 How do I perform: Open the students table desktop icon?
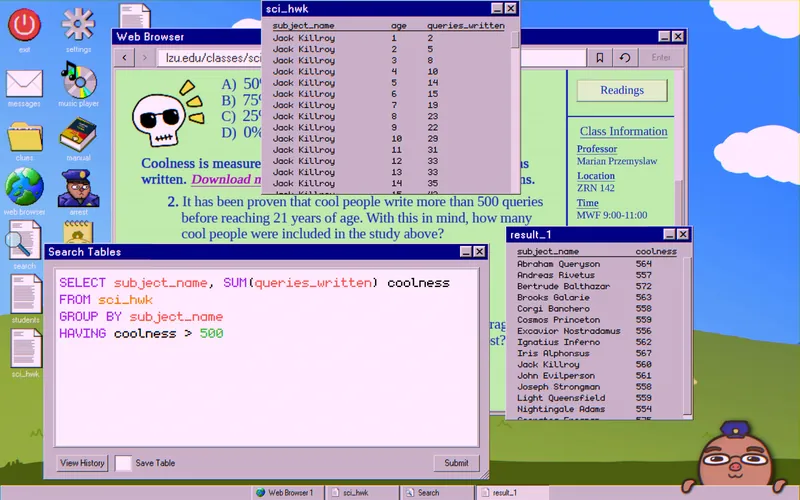pyautogui.click(x=26, y=295)
